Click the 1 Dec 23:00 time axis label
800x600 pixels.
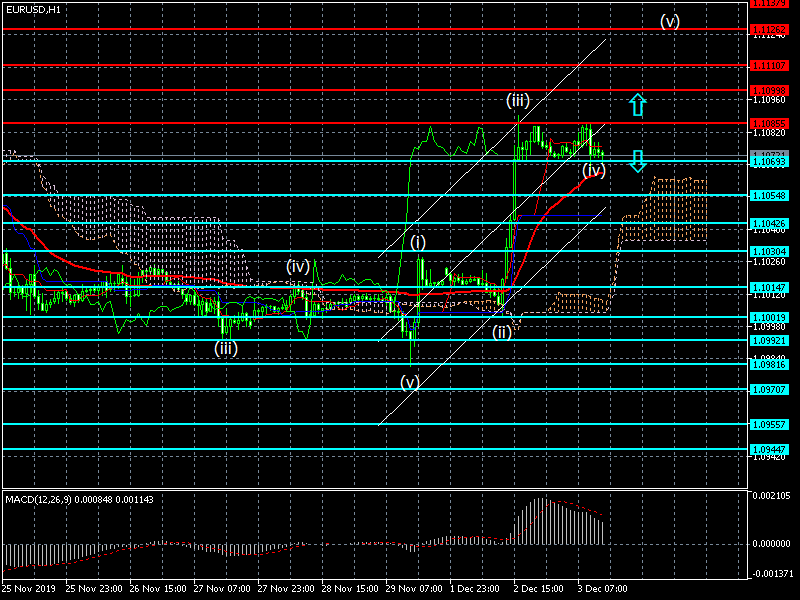pos(475,589)
